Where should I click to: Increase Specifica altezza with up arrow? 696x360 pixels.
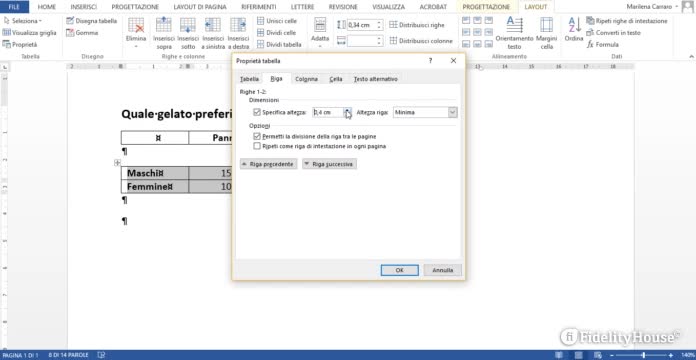coord(348,110)
